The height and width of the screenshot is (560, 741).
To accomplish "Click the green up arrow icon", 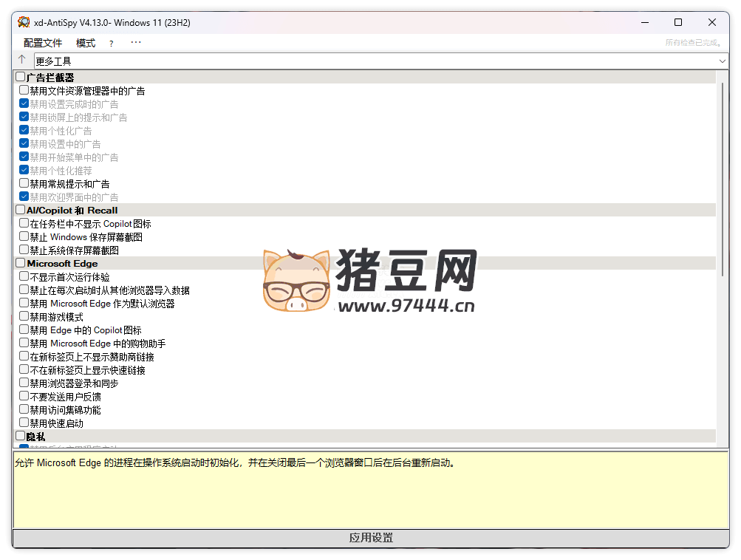I will tap(22, 60).
